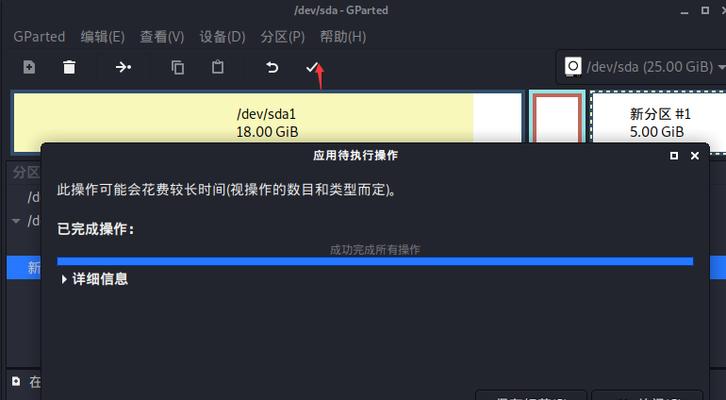Collapse the tree row arrow in partition list
The height and width of the screenshot is (400, 726).
(x=16, y=221)
